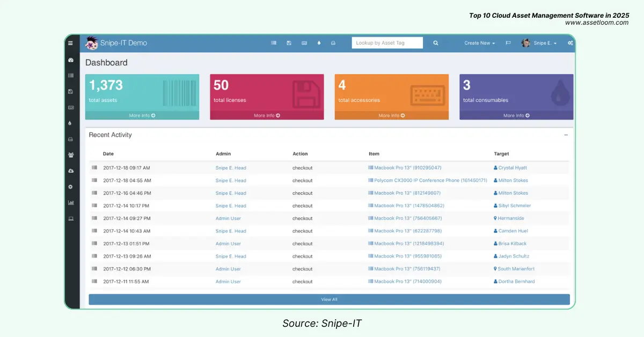Image resolution: width=644 pixels, height=337 pixels.
Task: Toggle the hamburger sidebar menu
Action: [x=70, y=43]
